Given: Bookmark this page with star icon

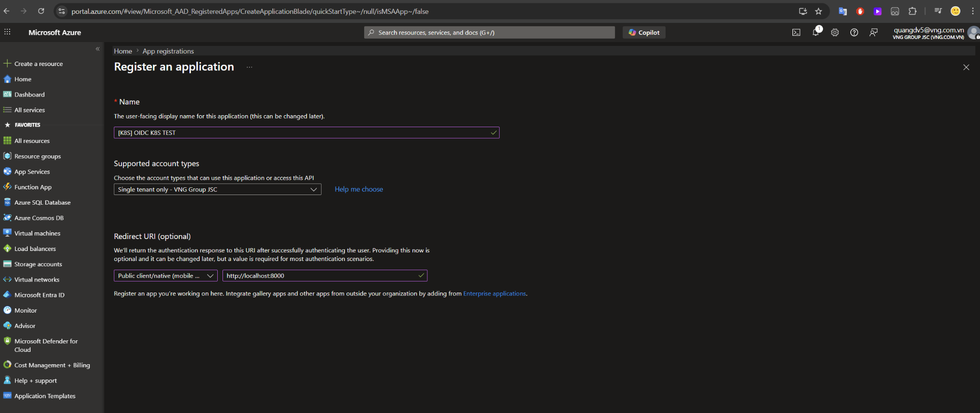Looking at the screenshot, I should coord(819,11).
